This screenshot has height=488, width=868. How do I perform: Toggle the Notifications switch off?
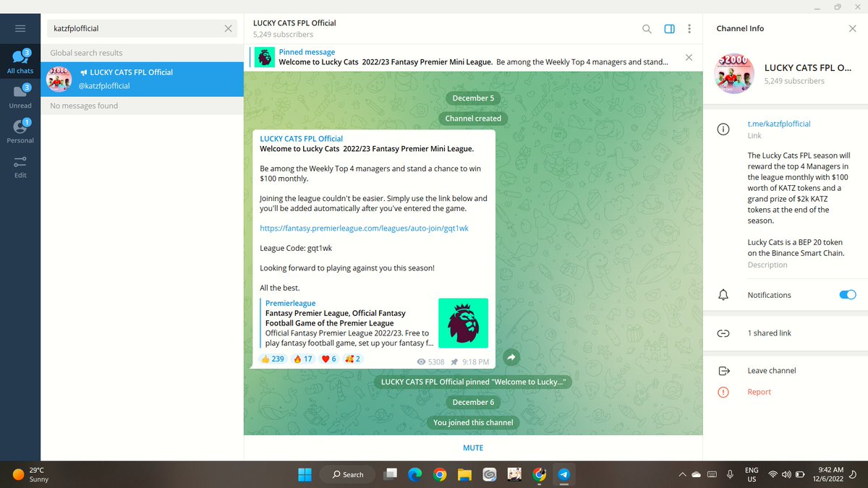pos(848,295)
